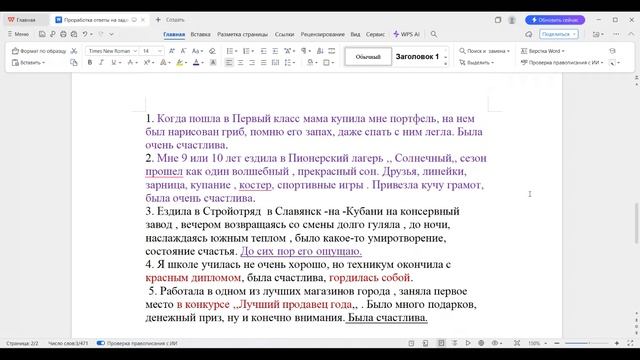This screenshot has width=640, height=360.
Task: Toggle the AI spell check switch in status bar
Action: point(101,343)
